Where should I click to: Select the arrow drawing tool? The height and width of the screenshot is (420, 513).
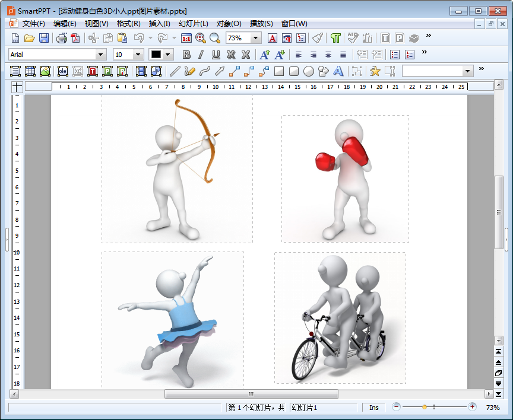220,71
